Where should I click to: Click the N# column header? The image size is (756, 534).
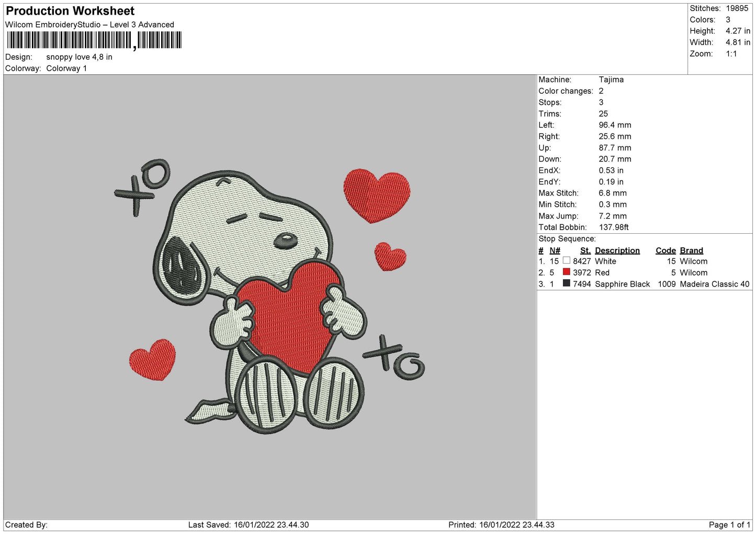pyautogui.click(x=555, y=251)
